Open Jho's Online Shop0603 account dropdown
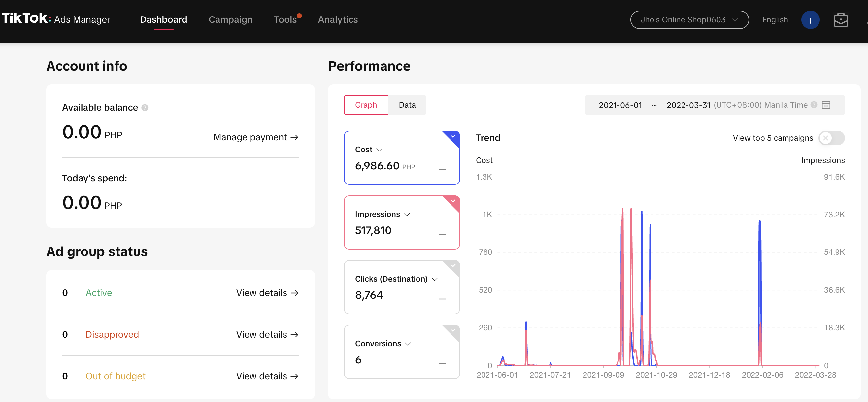Viewport: 868px width, 402px height. pyautogui.click(x=689, y=20)
